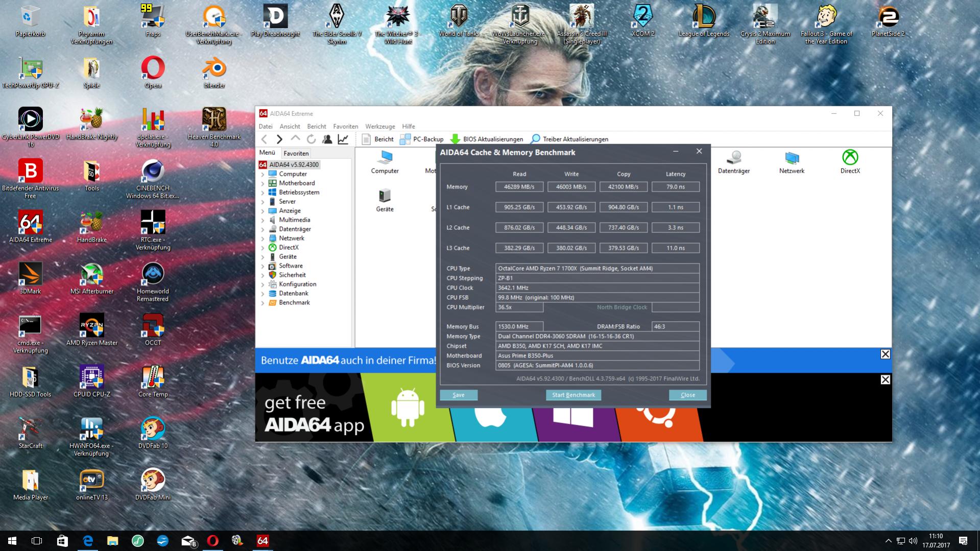The width and height of the screenshot is (980, 551).
Task: Minimize the Cache & Memory Benchmark dialog
Action: (676, 152)
